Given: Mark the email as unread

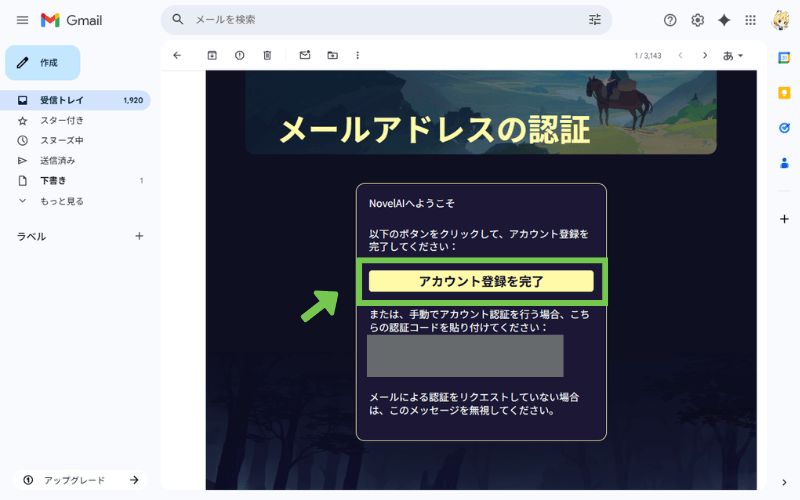Looking at the screenshot, I should (305, 55).
